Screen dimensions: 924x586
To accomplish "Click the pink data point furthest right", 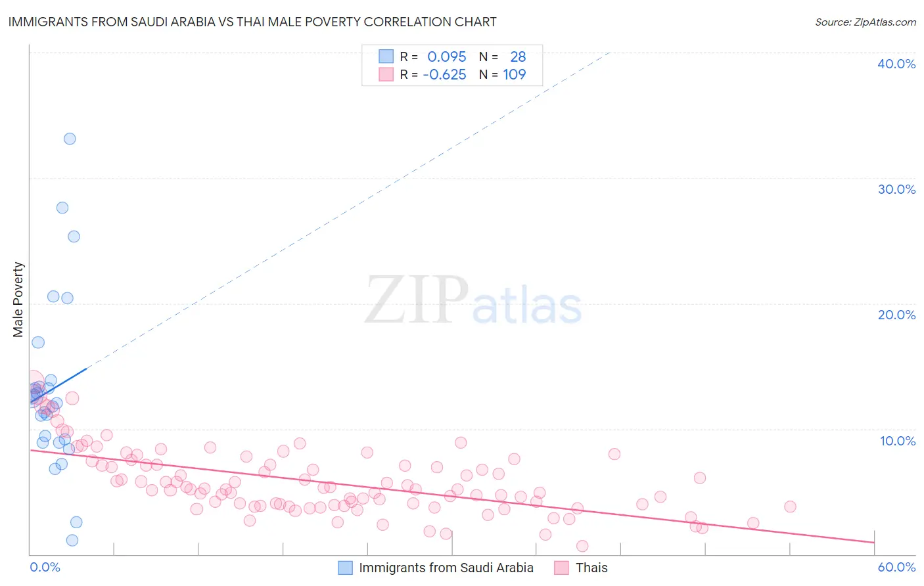I will tap(790, 507).
